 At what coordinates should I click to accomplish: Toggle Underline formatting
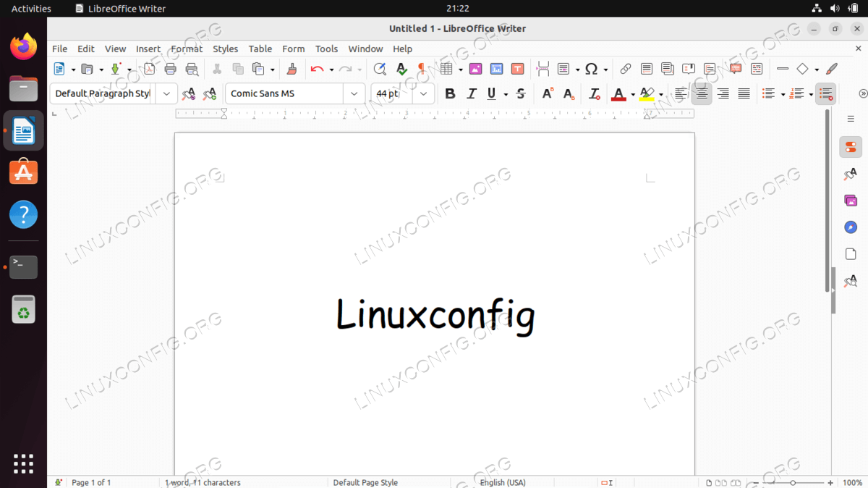[492, 93]
